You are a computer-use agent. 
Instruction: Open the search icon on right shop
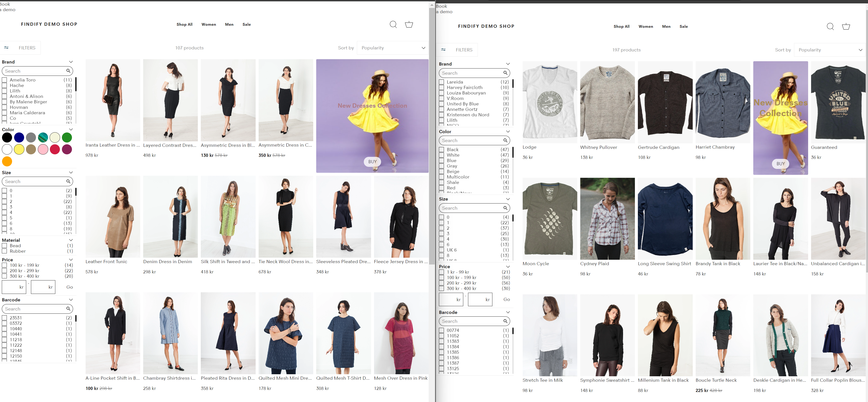[831, 26]
